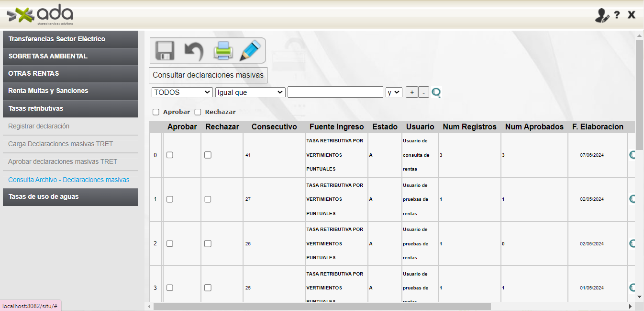Image resolution: width=644 pixels, height=311 pixels.
Task: Click the detail icon for row 0
Action: [632, 155]
